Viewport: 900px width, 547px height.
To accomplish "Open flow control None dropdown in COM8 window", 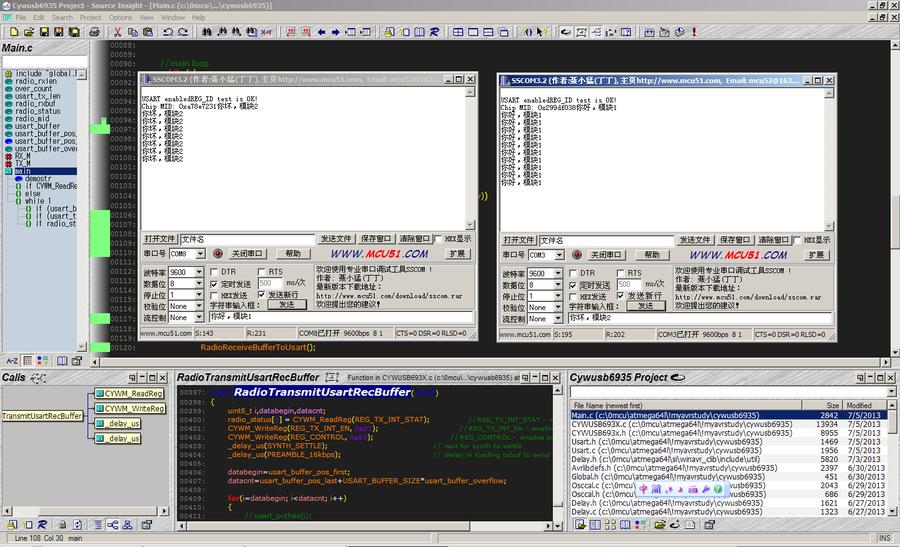I will click(199, 317).
